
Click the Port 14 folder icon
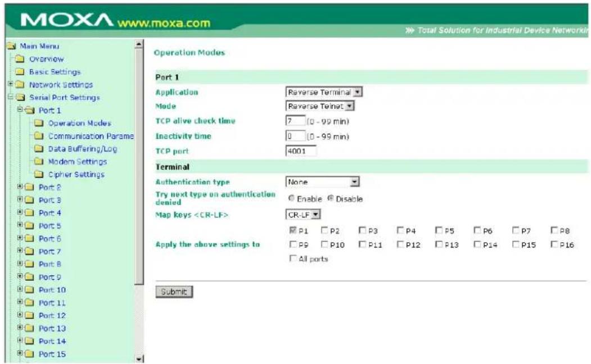coord(29,341)
